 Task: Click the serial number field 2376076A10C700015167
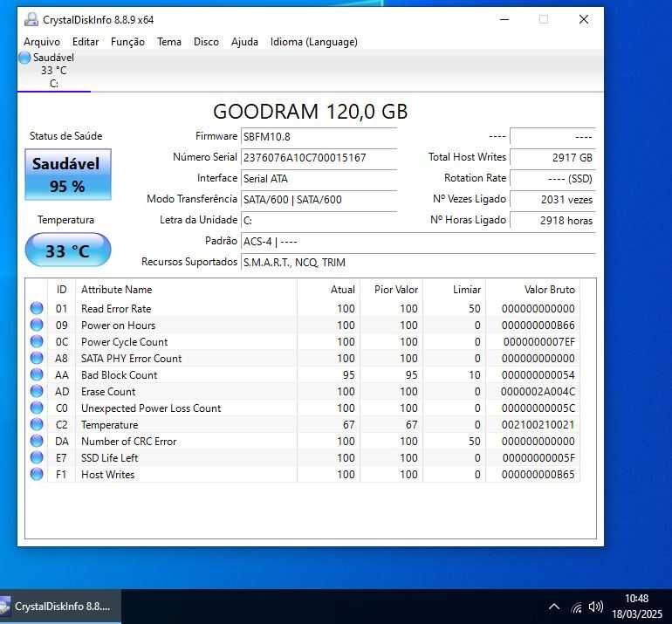(x=319, y=158)
